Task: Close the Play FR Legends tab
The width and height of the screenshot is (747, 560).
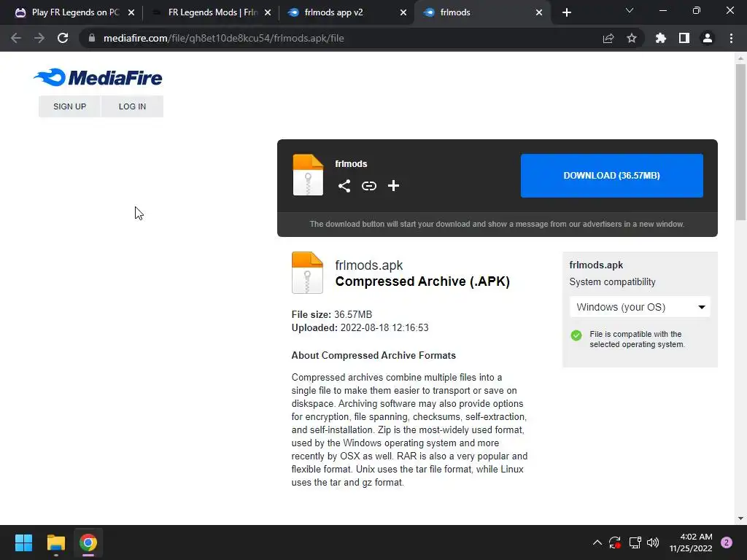Action: pos(131,12)
